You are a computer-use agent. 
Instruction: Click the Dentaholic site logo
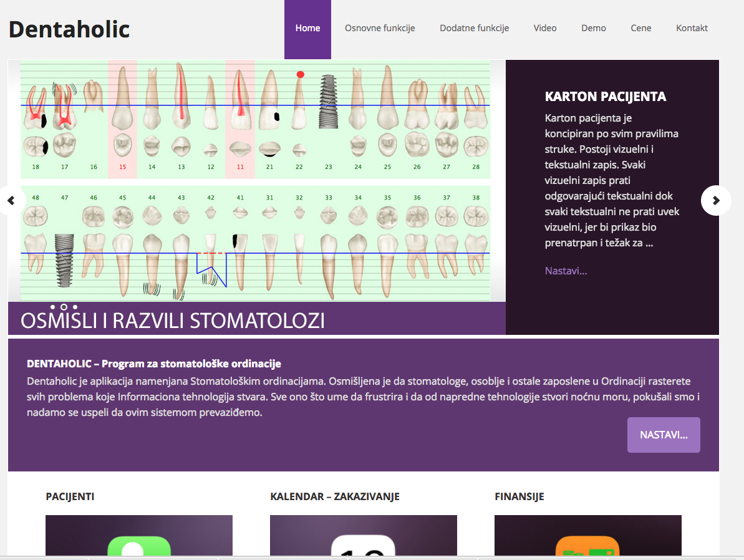tap(69, 29)
